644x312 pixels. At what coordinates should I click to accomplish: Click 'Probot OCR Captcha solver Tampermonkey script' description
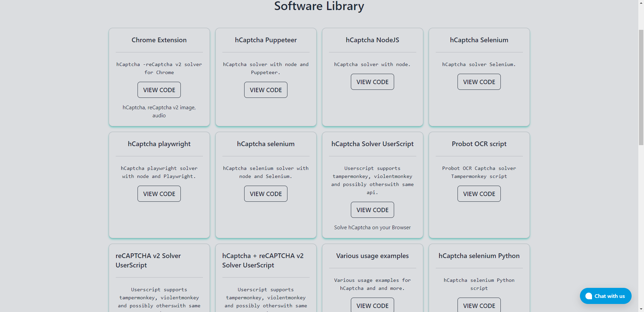(479, 172)
